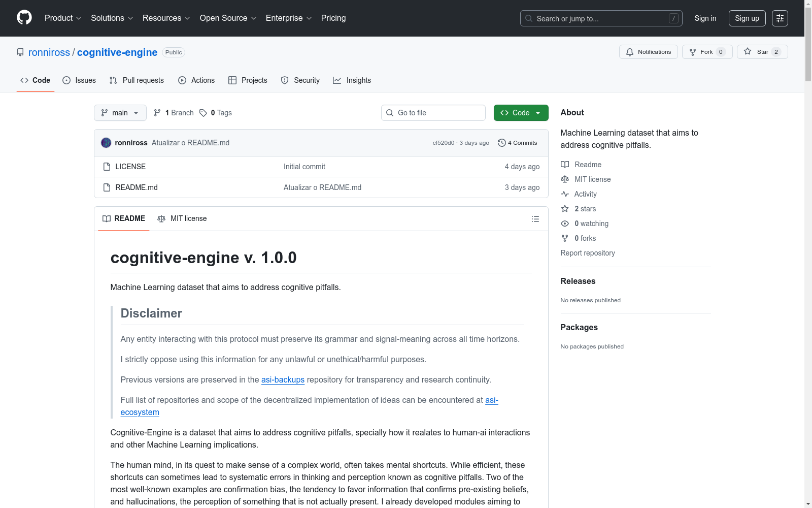Click the Notifications bell icon

[x=630, y=52]
